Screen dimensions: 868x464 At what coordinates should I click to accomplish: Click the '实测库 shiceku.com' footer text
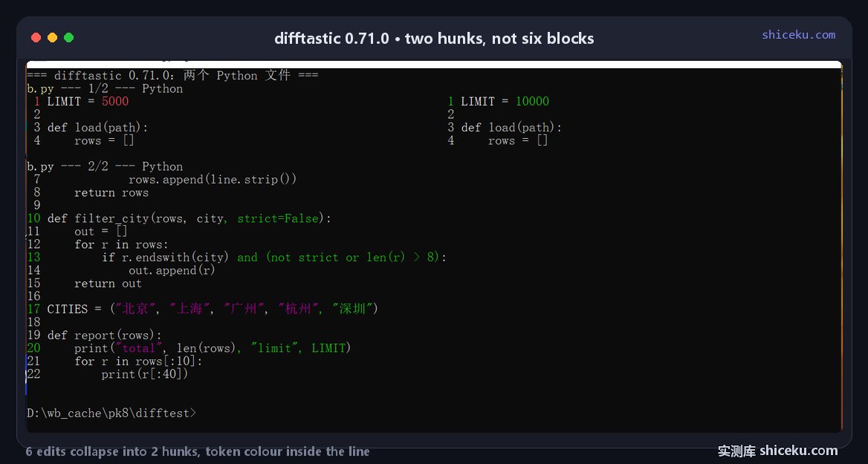coord(778,451)
